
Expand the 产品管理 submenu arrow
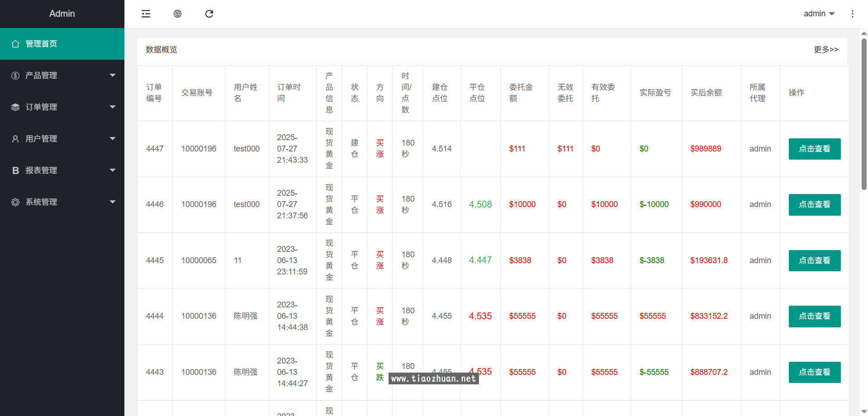pyautogui.click(x=113, y=76)
